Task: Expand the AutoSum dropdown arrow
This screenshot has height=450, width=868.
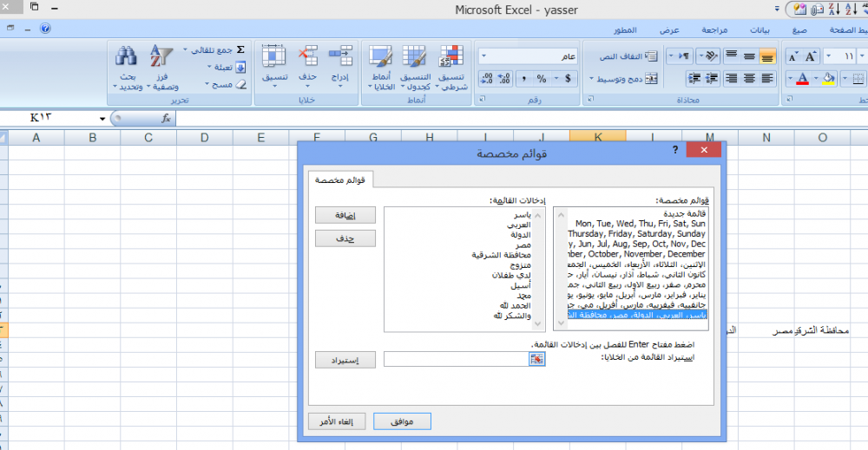Action: coord(185,49)
